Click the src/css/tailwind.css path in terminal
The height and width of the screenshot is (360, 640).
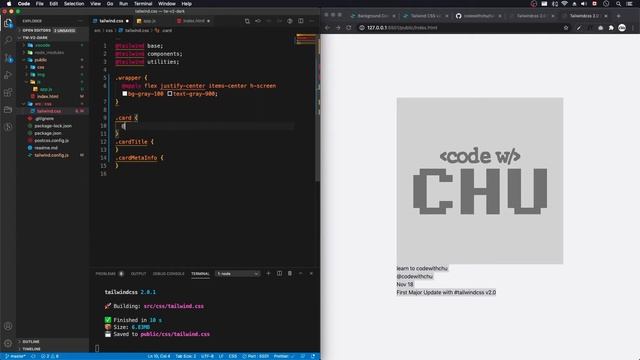(x=173, y=306)
